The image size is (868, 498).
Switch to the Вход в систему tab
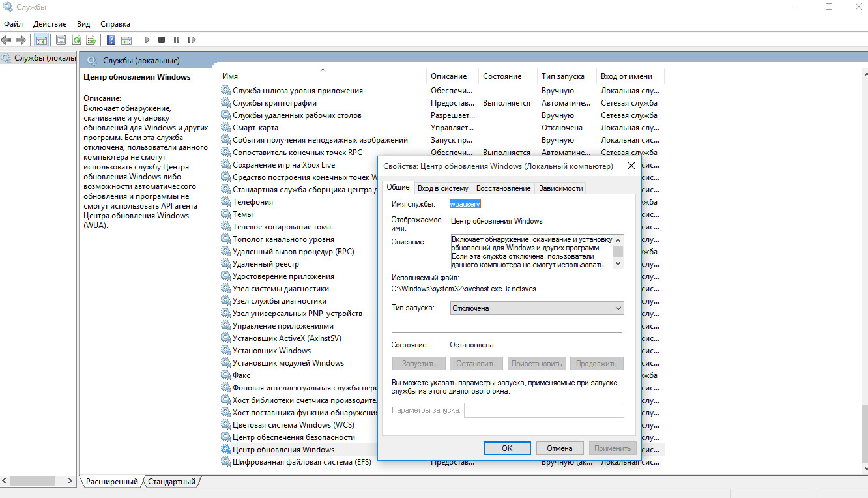tap(443, 188)
